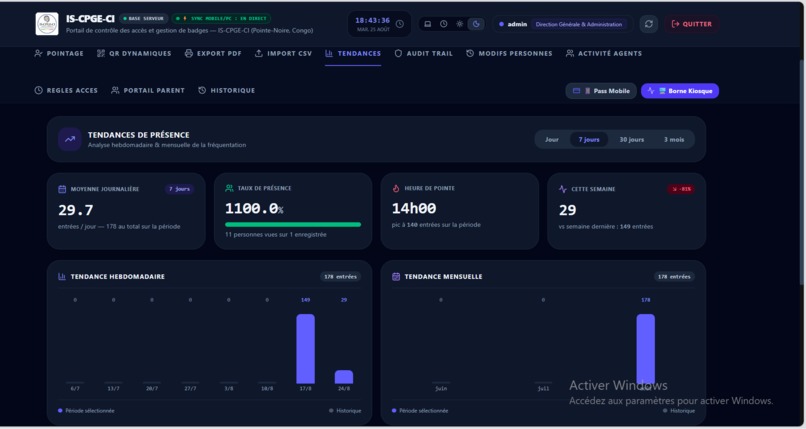Click the monthly bar showing 178

646,349
